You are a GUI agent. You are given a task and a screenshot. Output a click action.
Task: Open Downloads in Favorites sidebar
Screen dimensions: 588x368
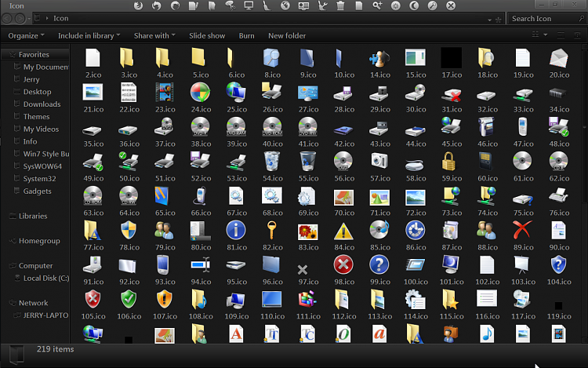[x=42, y=104]
